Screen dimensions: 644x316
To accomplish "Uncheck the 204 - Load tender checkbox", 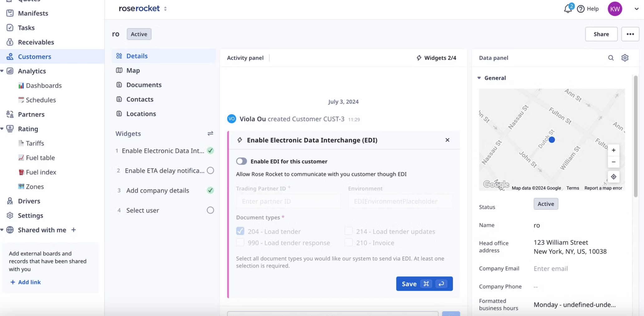I will pos(240,231).
